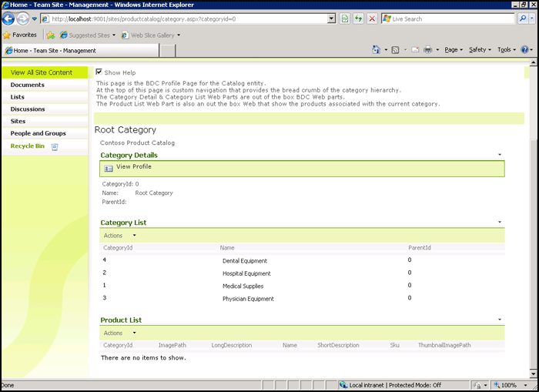Expand the Category Details web part menu arrow
This screenshot has height=392, width=539.
(x=500, y=156)
